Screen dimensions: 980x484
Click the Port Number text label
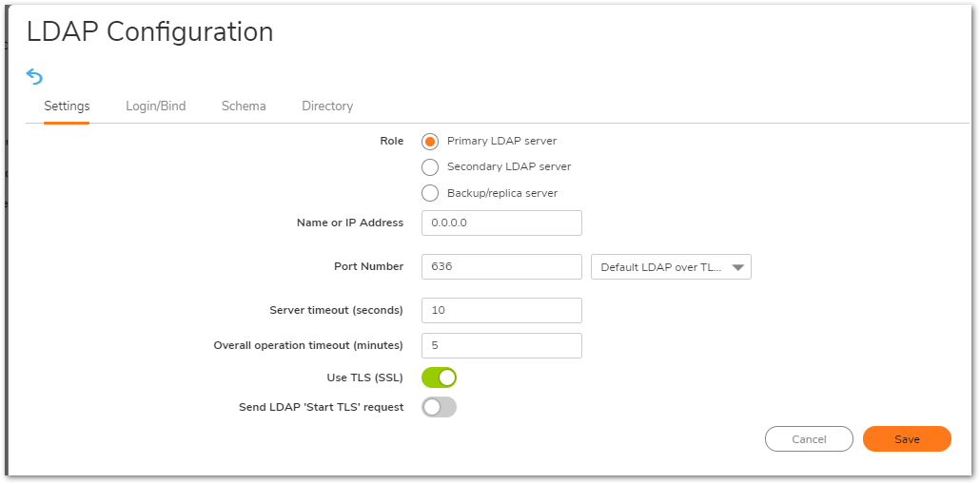pyautogui.click(x=368, y=267)
